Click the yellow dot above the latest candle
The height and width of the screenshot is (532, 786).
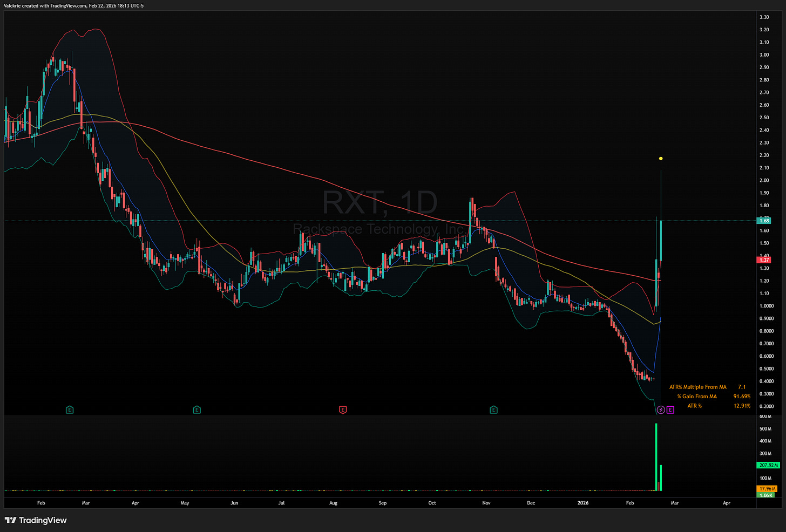661,159
